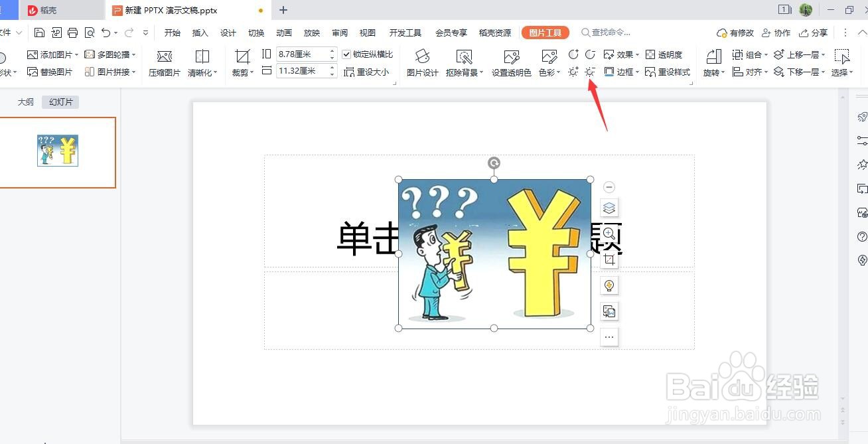Click Transparency (透明度) tool
868x444 pixels.
click(x=664, y=54)
